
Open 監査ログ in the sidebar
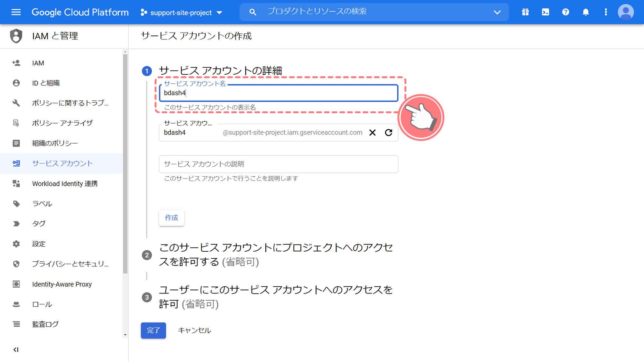tap(61, 324)
